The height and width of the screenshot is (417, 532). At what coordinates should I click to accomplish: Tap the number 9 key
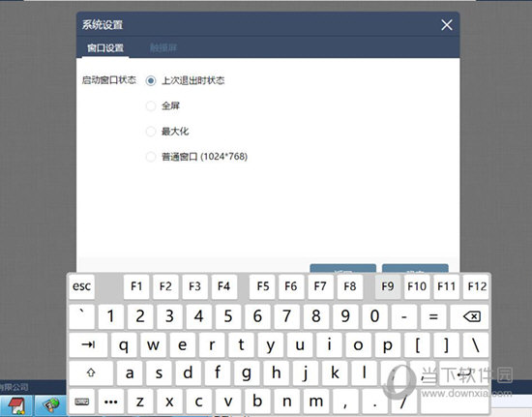(345, 316)
